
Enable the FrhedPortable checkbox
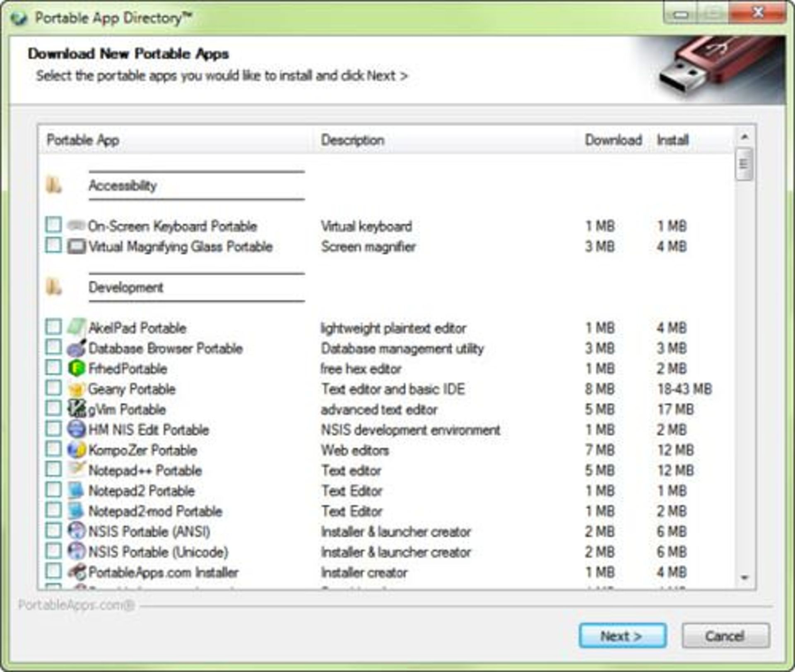coord(53,367)
